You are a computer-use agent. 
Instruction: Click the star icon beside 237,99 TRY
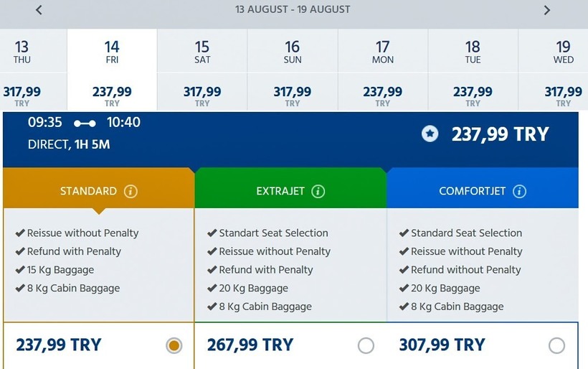point(430,134)
